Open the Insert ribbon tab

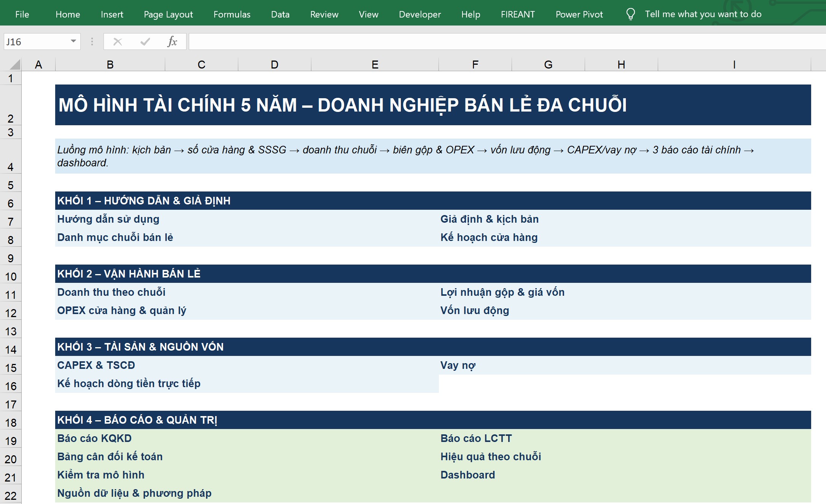click(112, 14)
